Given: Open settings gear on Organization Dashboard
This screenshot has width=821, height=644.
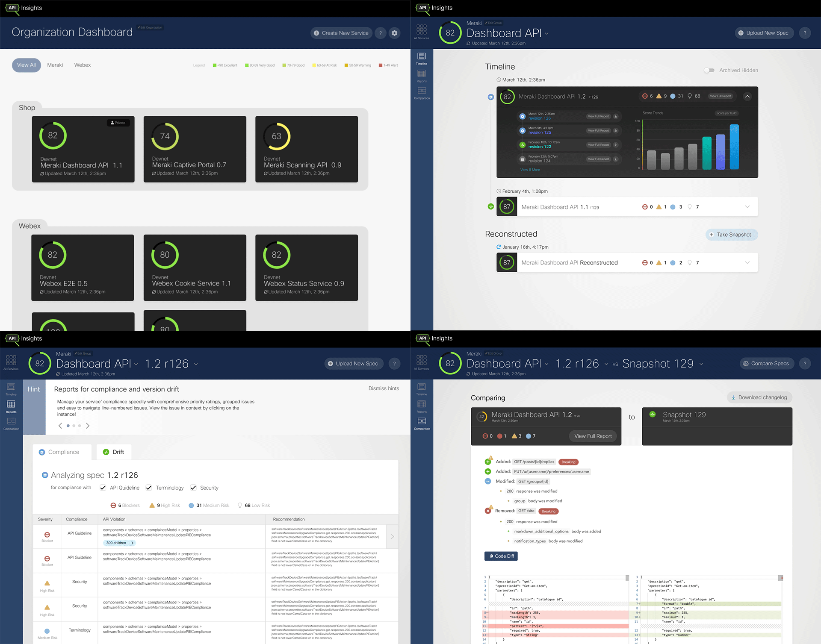Looking at the screenshot, I should click(394, 33).
